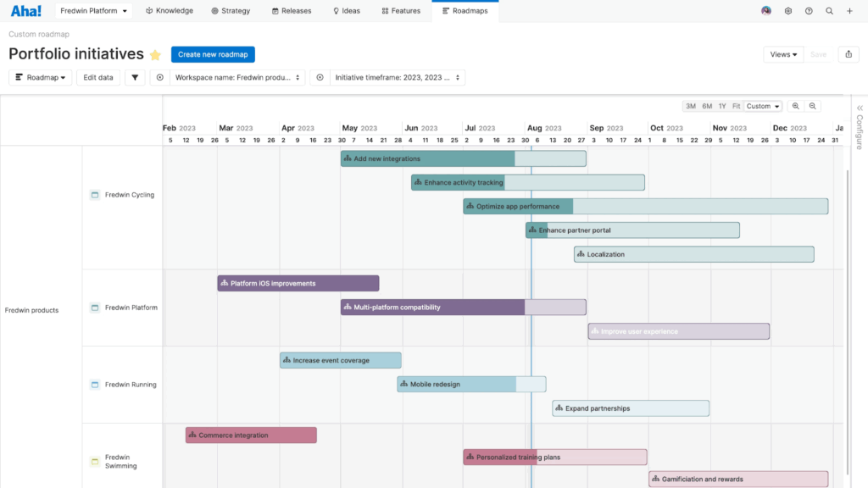Select the Fit timeline option
The image size is (868, 488).
[x=736, y=107]
